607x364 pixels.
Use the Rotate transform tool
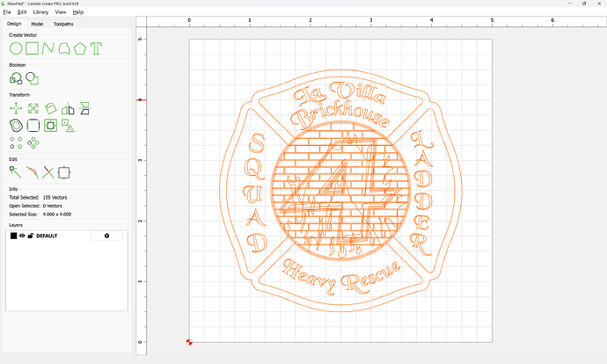point(50,108)
